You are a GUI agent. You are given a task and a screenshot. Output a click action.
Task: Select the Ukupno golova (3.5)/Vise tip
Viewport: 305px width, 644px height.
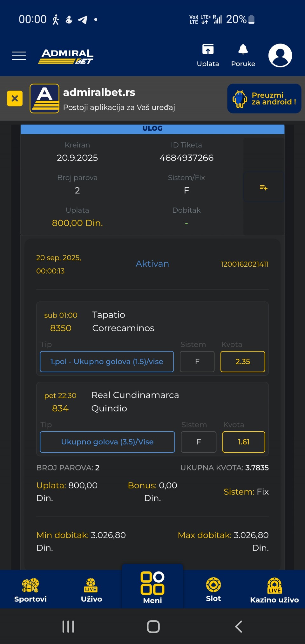107,442
